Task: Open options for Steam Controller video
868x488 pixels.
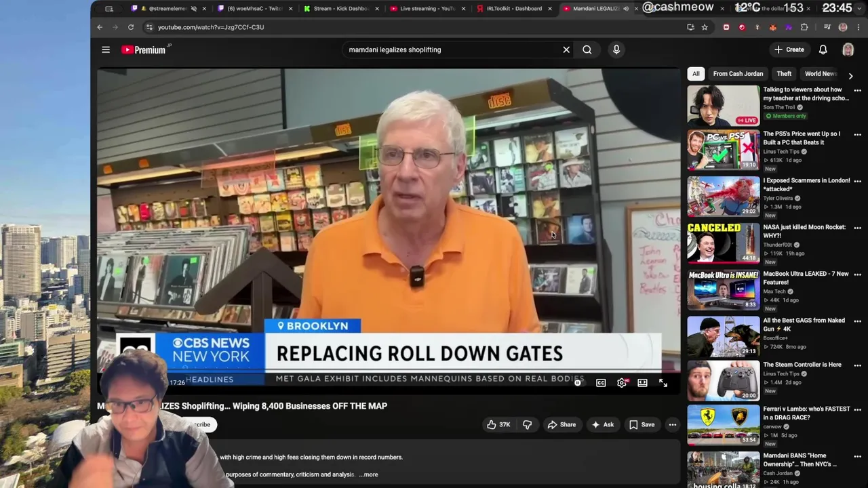Action: 857,365
